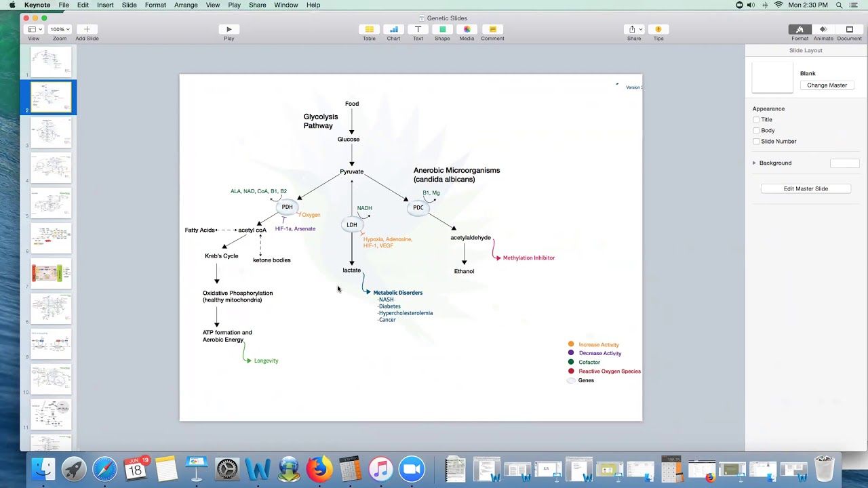Image resolution: width=868 pixels, height=488 pixels.
Task: Add a Text box
Action: coord(418,29)
